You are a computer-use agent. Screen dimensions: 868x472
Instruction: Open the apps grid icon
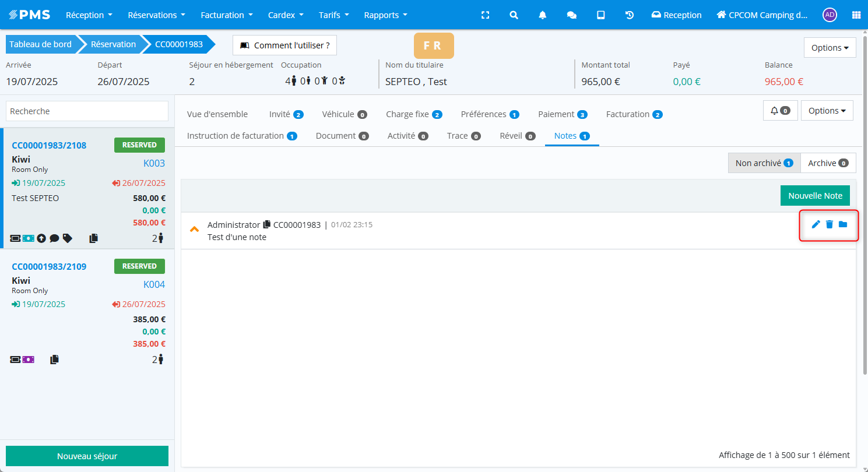(856, 15)
